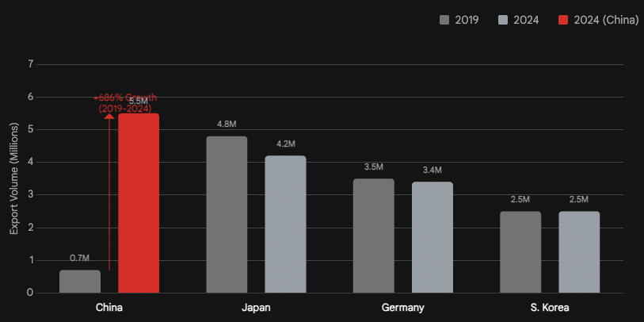644x322 pixels.
Task: Click the 4.8M data label above Japan
Action: pos(227,125)
